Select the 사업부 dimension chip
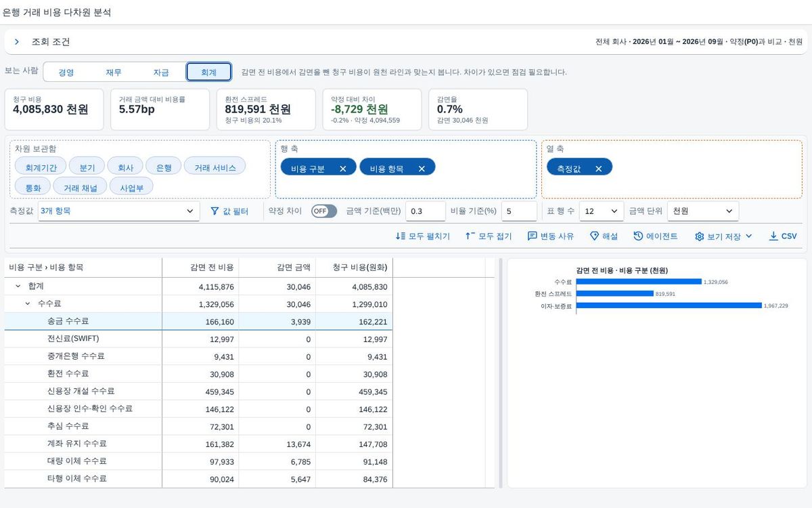Screen dimensions: 812x508 [x=131, y=187]
